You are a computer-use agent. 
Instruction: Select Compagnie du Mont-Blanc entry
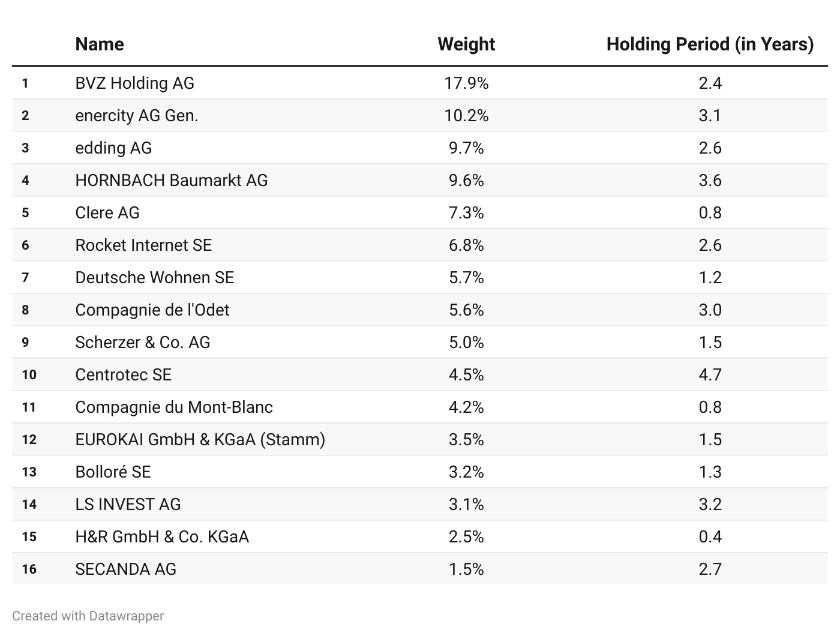tap(174, 407)
